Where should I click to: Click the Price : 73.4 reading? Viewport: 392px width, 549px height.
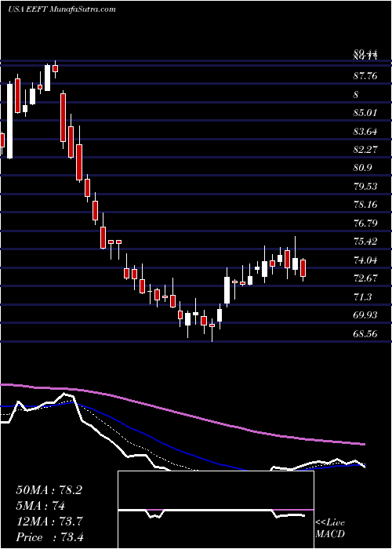point(49,536)
